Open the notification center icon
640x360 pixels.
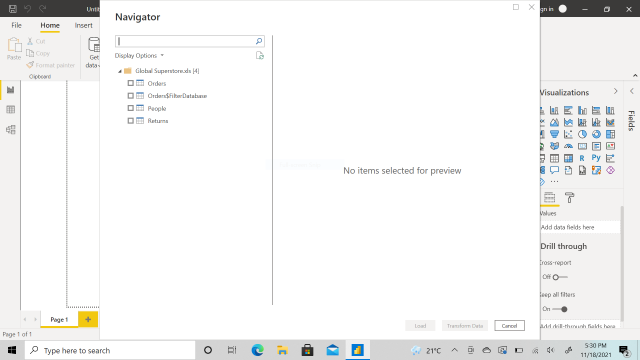624,350
